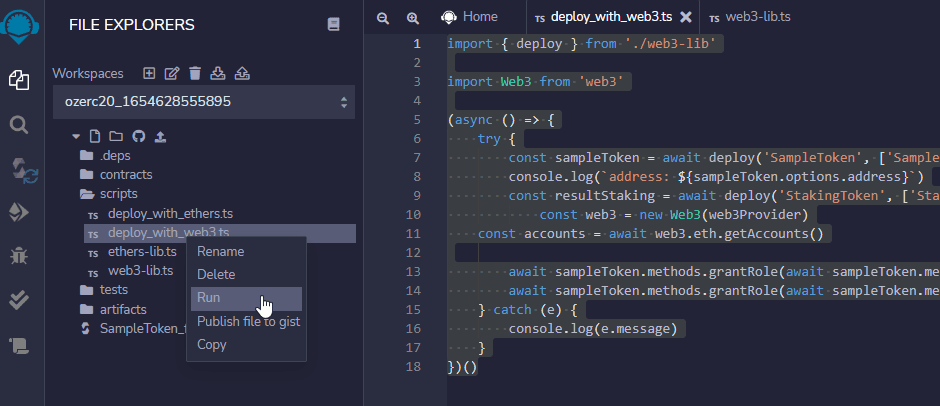
Task: Switch to the Home tab
Action: tap(469, 17)
